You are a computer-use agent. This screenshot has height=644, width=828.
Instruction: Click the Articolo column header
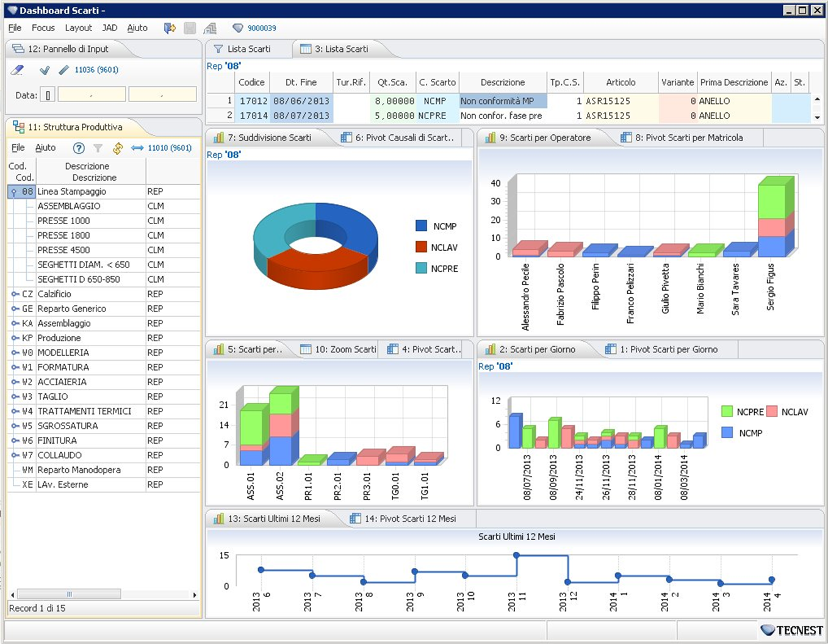[x=621, y=82]
